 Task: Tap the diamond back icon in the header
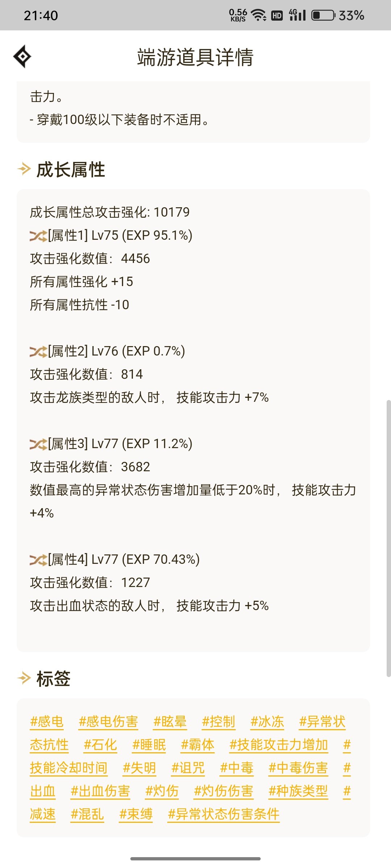pyautogui.click(x=22, y=56)
